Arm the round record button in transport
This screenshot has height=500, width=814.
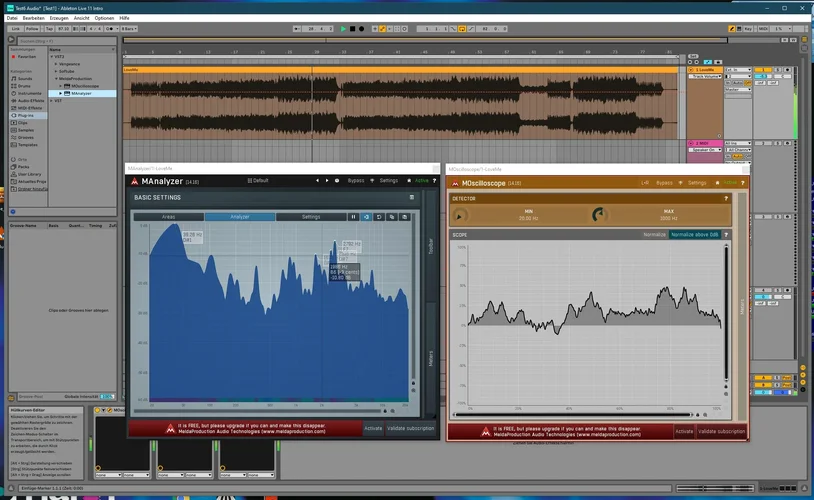click(361, 29)
